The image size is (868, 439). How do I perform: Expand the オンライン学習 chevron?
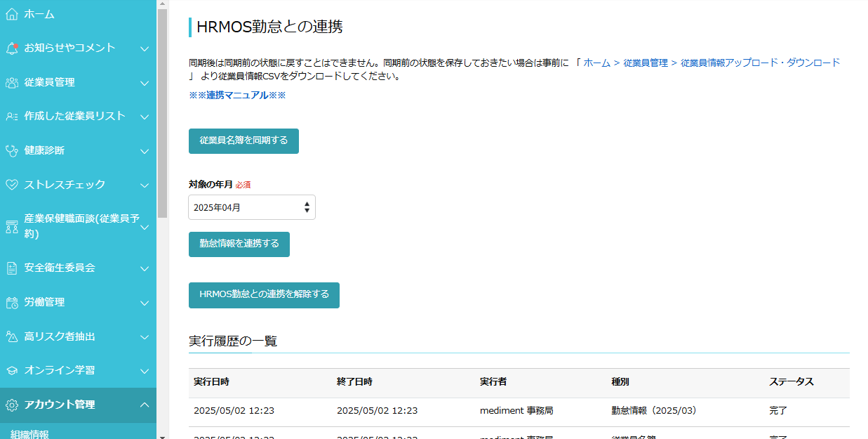point(145,371)
